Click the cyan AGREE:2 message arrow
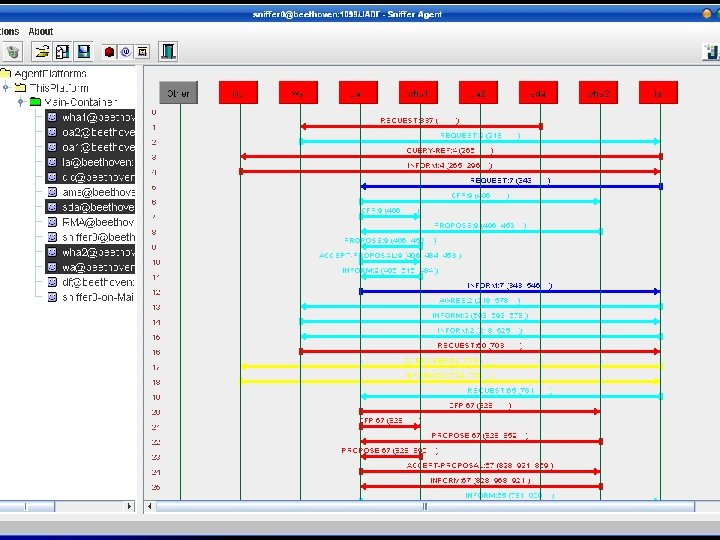Viewport: 720px width, 540px height. tap(481, 306)
